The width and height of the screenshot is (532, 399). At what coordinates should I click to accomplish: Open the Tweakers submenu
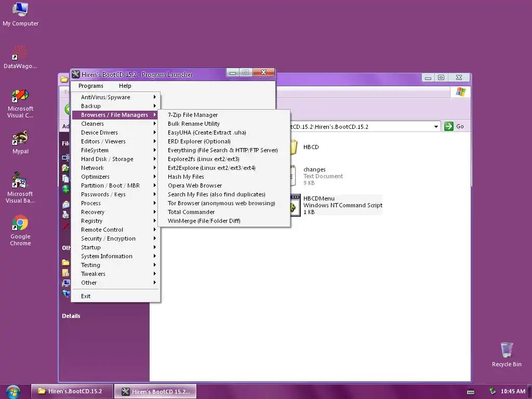115,273
